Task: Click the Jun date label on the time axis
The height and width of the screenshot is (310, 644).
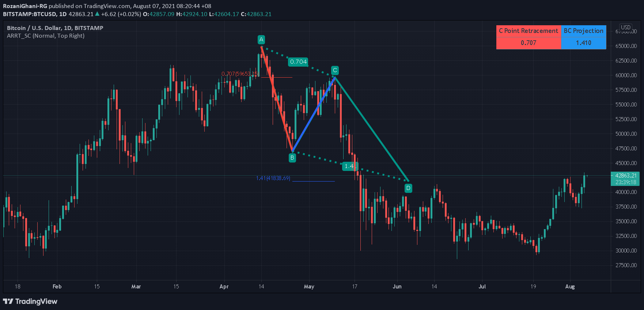Action: (x=397, y=287)
